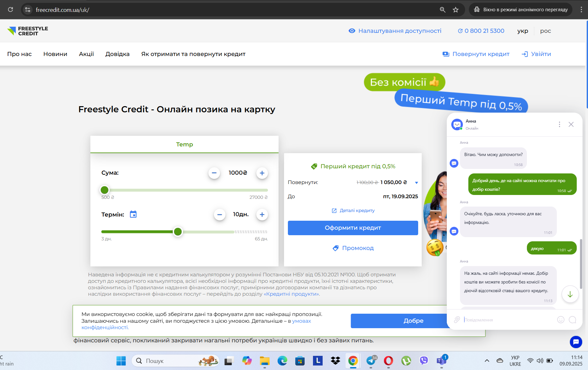Close the Анна chat window
Screen dimensions: 588x370
point(571,124)
